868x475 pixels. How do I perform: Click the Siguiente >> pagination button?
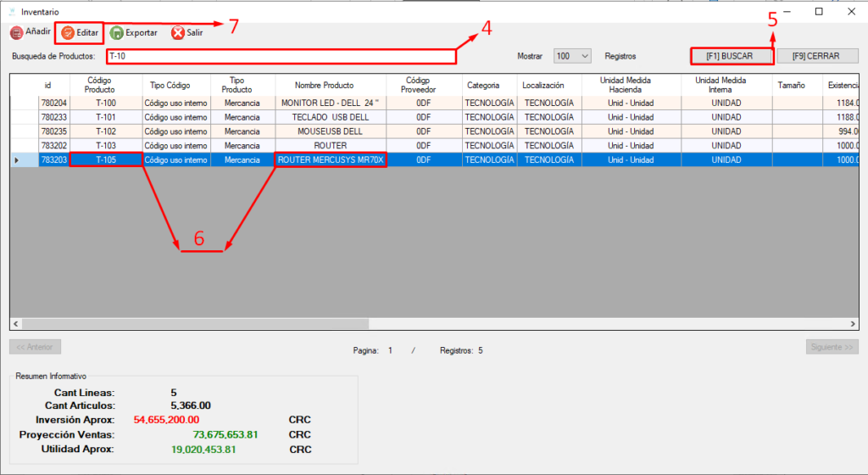[x=832, y=347]
